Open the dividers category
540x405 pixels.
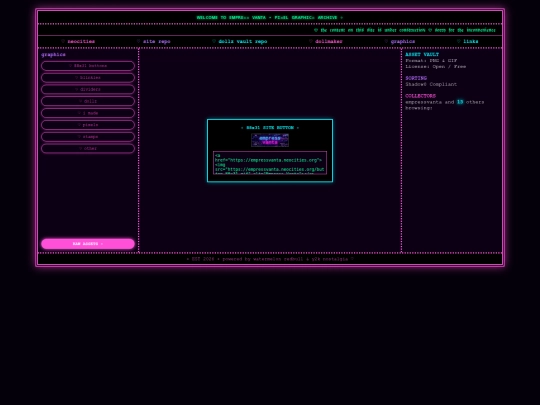[x=88, y=89]
